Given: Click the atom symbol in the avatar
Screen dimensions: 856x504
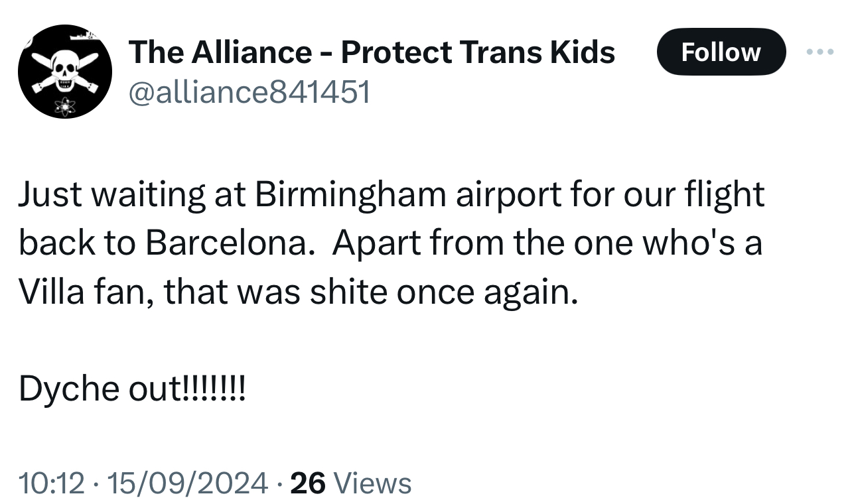Looking at the screenshot, I should pyautogui.click(x=64, y=105).
